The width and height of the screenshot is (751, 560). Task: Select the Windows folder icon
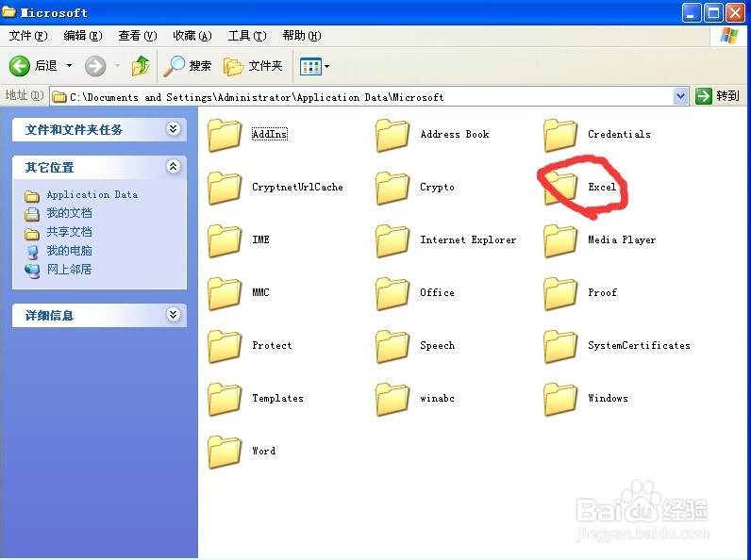coord(560,399)
